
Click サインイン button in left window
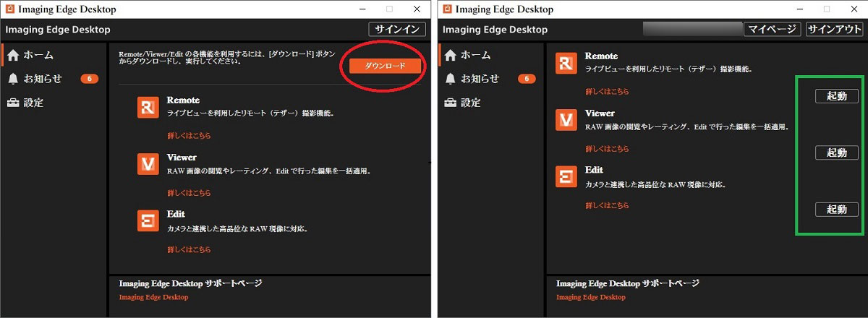(397, 29)
